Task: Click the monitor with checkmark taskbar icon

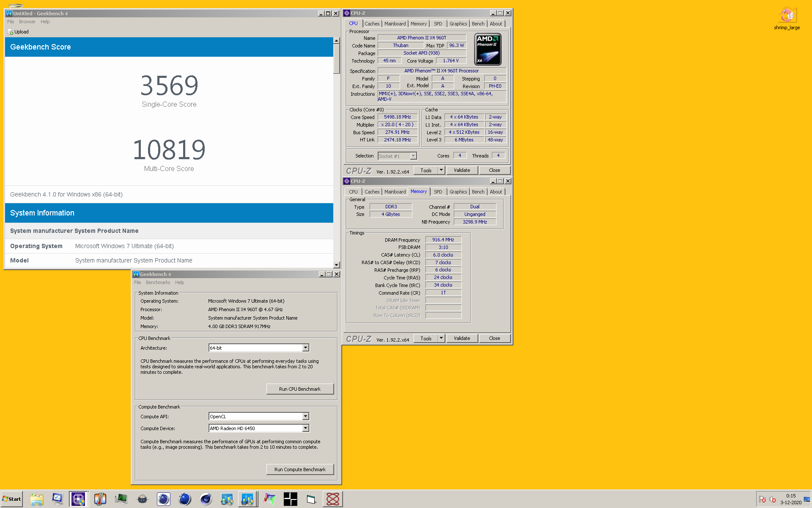Action: (x=58, y=500)
